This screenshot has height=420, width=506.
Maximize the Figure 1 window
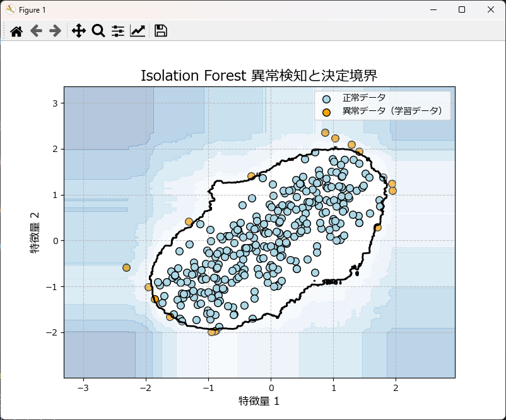tap(461, 9)
